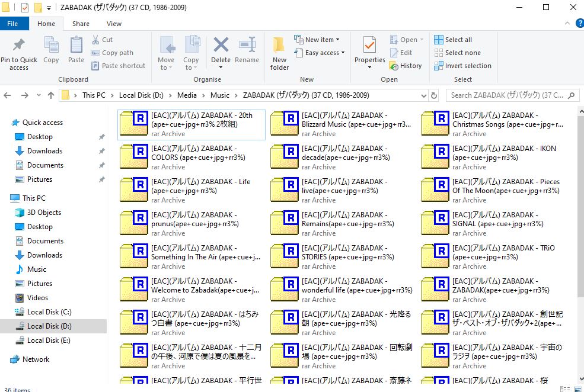Image resolution: width=584 pixels, height=392 pixels.
Task: Click Music in the address bar path
Action: point(220,95)
